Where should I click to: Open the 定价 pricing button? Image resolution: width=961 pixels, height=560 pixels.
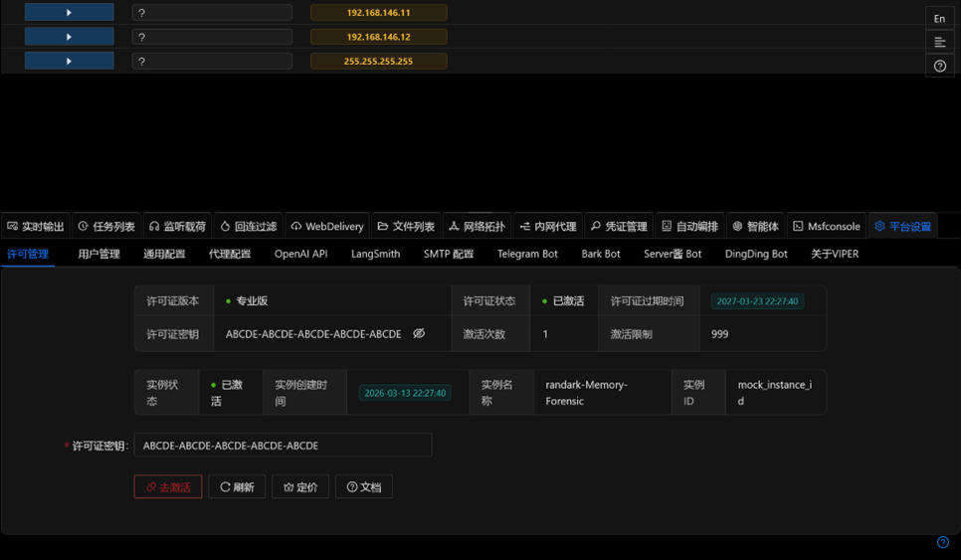pos(300,487)
